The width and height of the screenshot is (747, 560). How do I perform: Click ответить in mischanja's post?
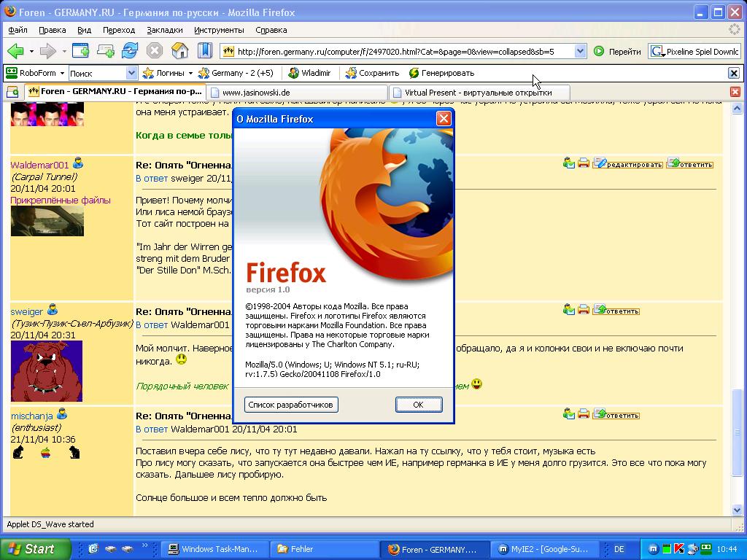pyautogui.click(x=616, y=414)
